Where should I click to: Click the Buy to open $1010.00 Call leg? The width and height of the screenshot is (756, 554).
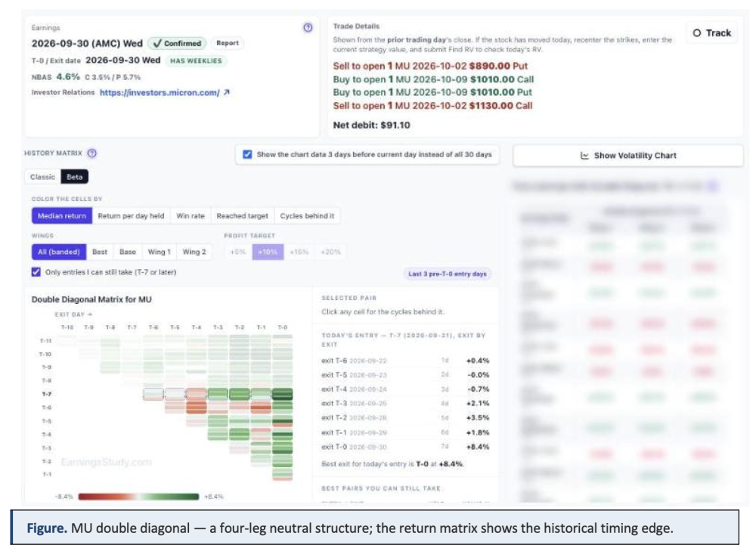pos(433,79)
